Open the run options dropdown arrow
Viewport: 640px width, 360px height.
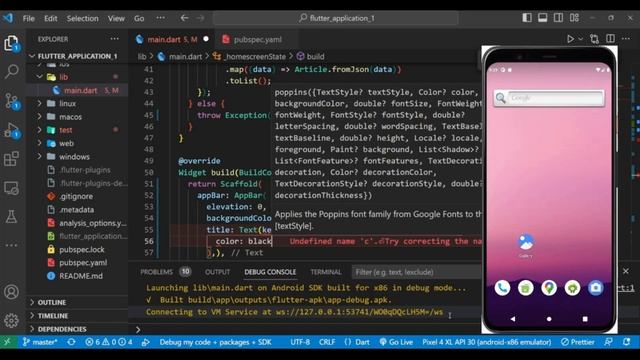coord(580,39)
